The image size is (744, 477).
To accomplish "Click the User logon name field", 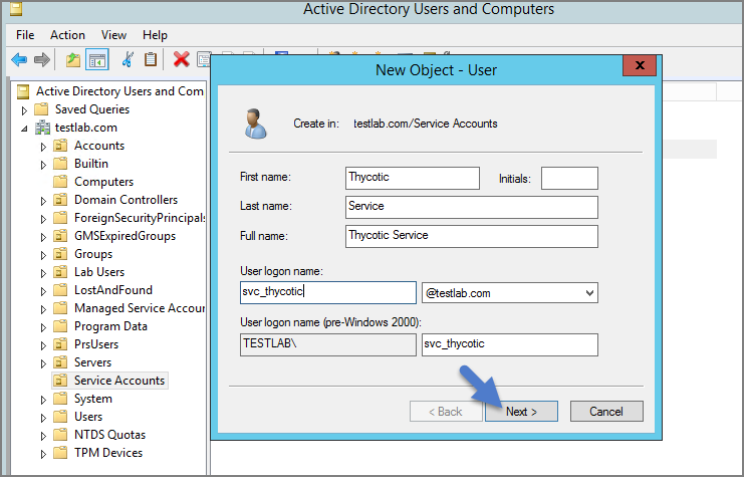I will [328, 292].
